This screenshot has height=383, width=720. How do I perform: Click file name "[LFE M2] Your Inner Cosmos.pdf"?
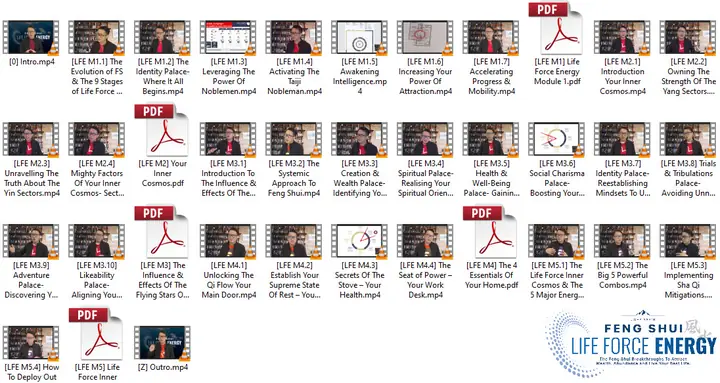(163, 173)
